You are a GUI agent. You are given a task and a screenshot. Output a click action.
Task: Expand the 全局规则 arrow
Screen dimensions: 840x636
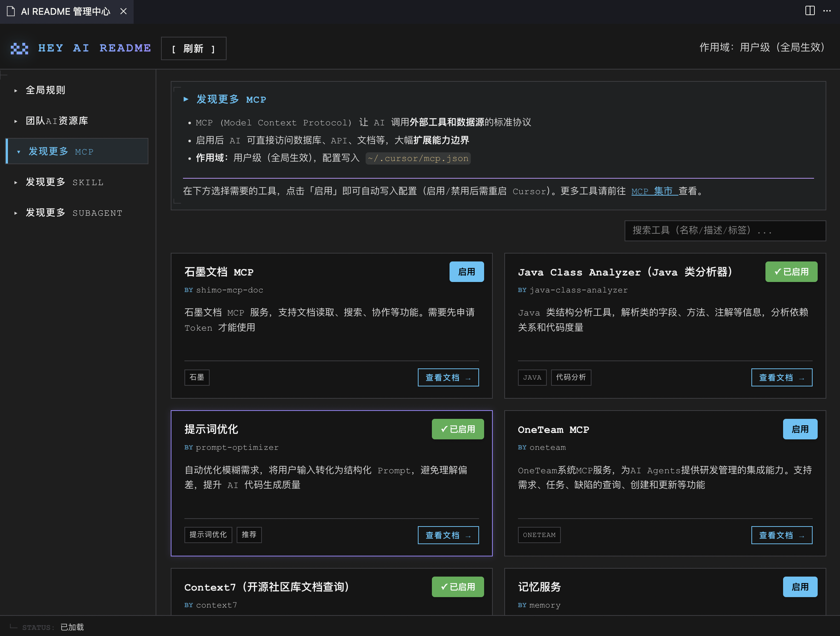point(15,91)
